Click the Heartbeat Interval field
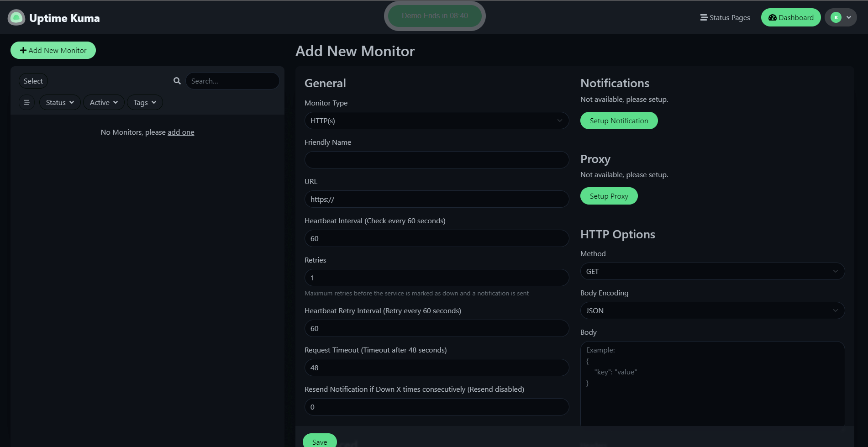 pos(437,238)
